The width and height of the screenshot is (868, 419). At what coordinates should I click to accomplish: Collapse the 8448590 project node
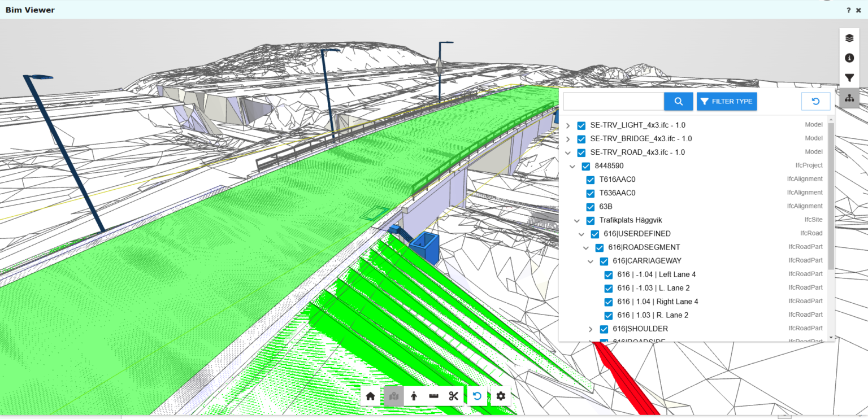pyautogui.click(x=572, y=166)
